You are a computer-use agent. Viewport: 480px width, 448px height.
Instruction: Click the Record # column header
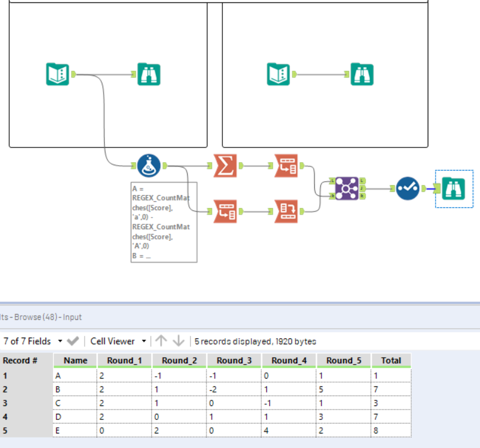26,360
